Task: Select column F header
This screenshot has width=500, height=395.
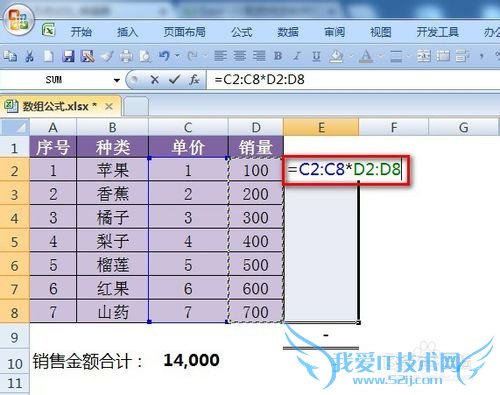Action: (x=394, y=127)
